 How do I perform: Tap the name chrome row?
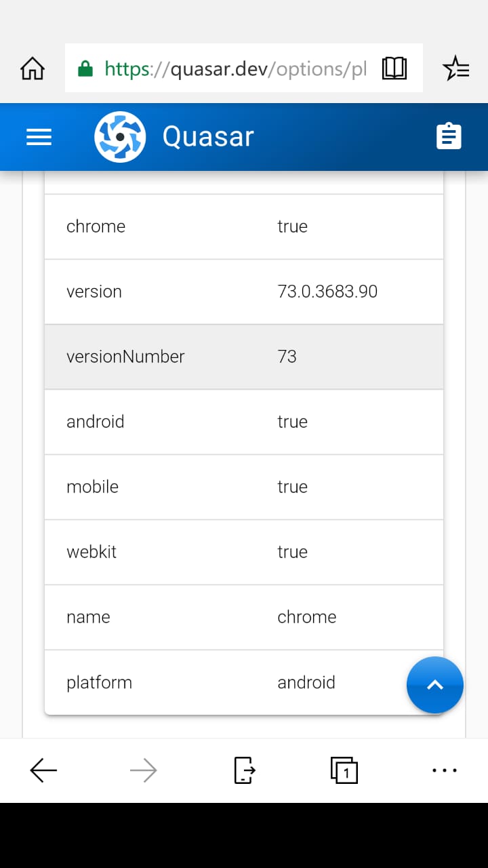(x=244, y=616)
